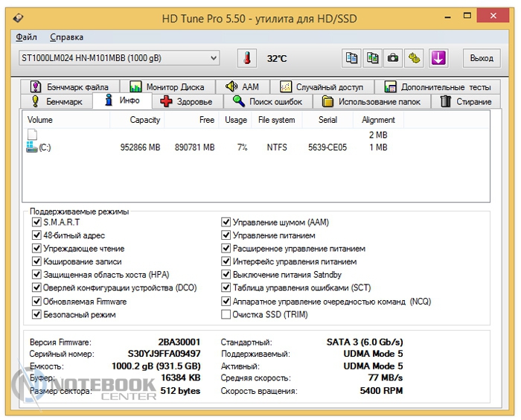Open the ST1000LM024 drive selection dropdown
Image resolution: width=521 pixels, height=420 pixels.
119,58
